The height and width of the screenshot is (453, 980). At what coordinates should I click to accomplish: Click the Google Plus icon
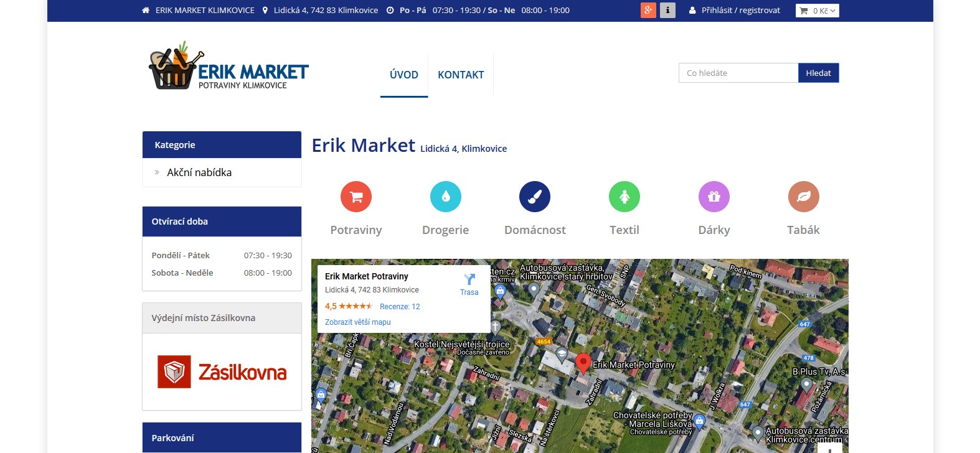[648, 11]
